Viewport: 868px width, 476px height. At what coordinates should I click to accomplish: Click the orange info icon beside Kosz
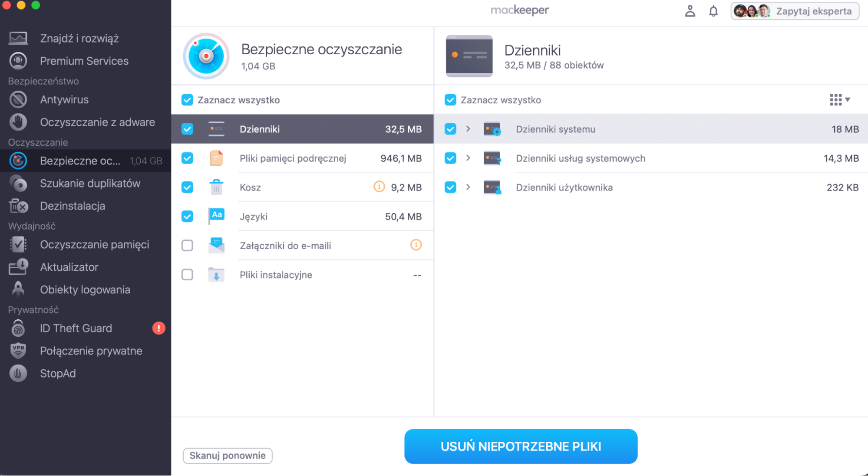click(x=379, y=187)
